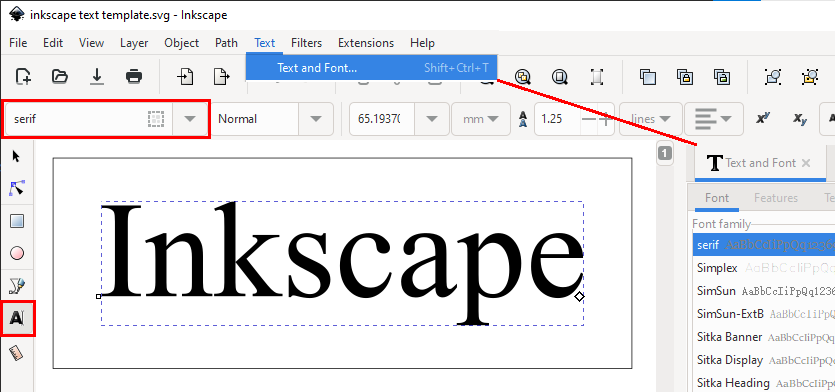Click the Text menu
The height and width of the screenshot is (392, 835).
click(x=265, y=43)
